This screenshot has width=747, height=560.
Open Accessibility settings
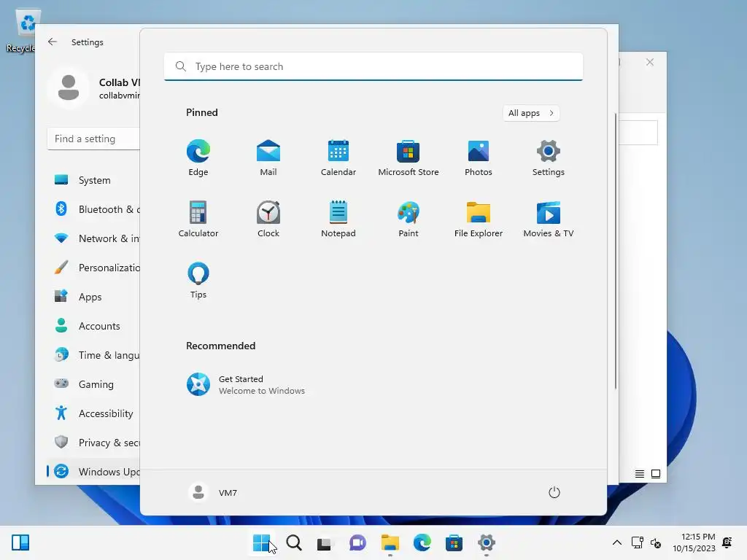94,413
